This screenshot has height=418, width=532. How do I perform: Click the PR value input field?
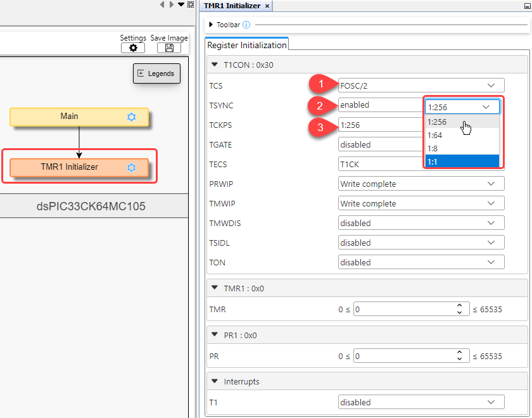402,357
